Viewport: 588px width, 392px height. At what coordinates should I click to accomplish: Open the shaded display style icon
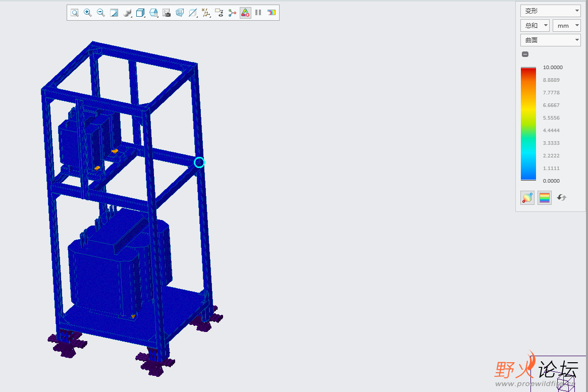coord(128,13)
